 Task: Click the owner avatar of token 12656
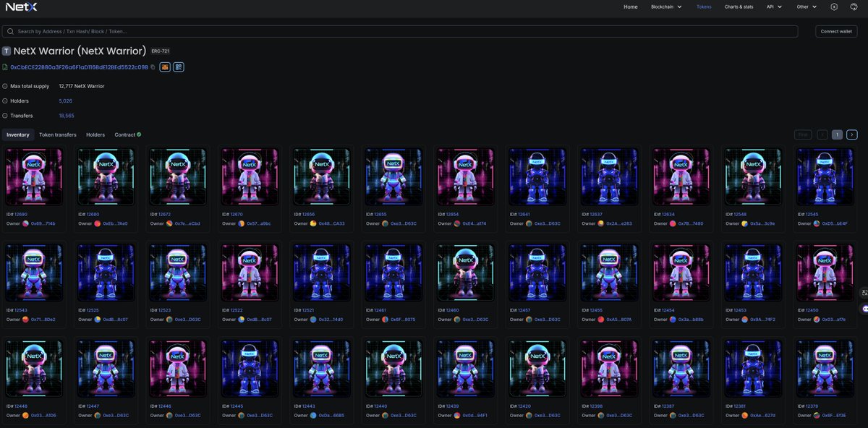click(x=313, y=224)
